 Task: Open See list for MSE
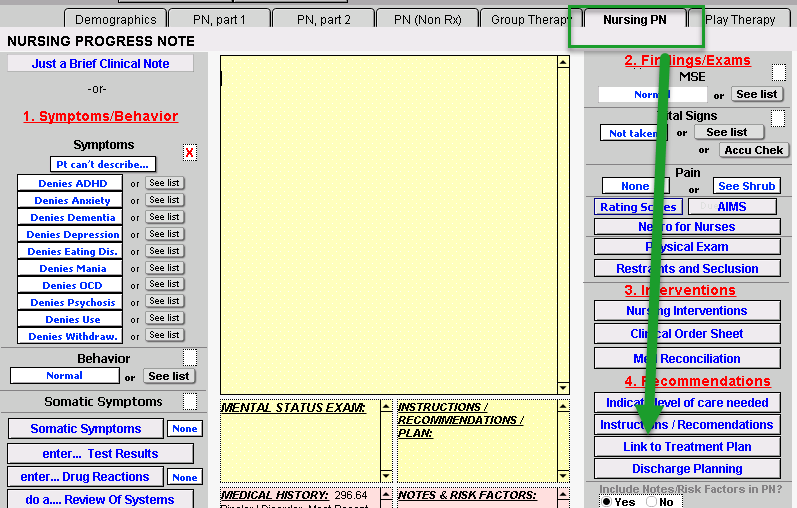(756, 94)
